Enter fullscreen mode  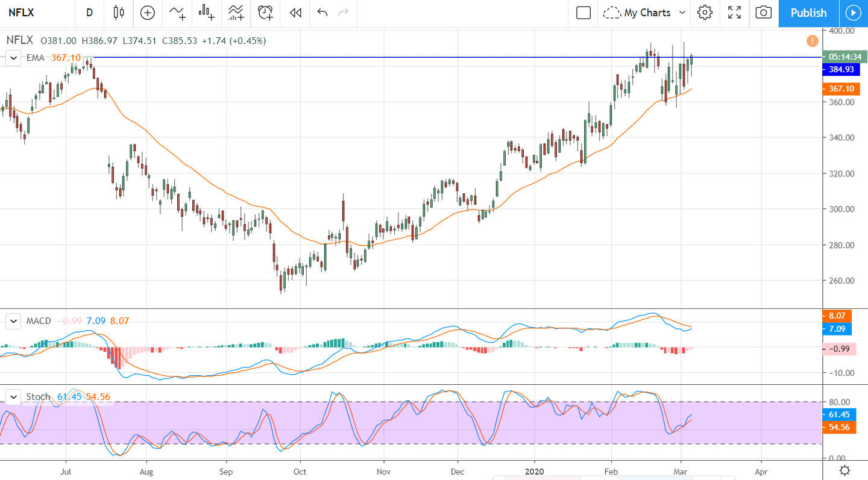tap(734, 13)
